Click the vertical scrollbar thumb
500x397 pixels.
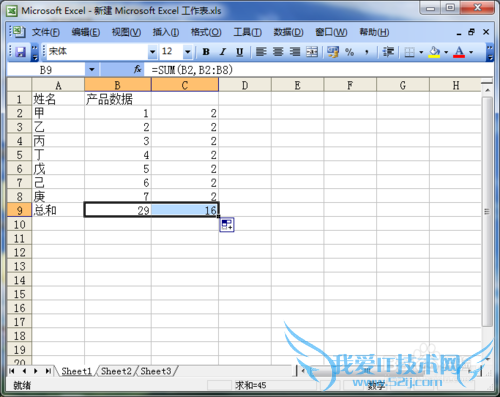pos(487,212)
